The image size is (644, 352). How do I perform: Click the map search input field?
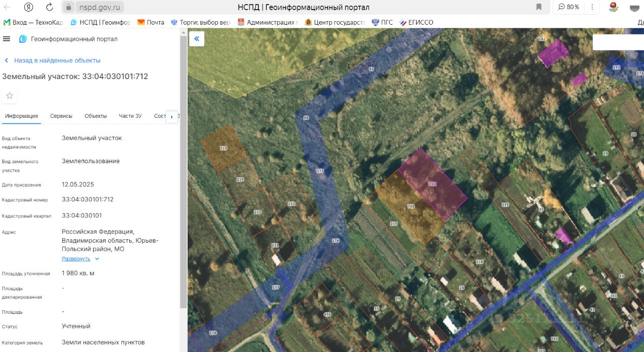tap(618, 42)
